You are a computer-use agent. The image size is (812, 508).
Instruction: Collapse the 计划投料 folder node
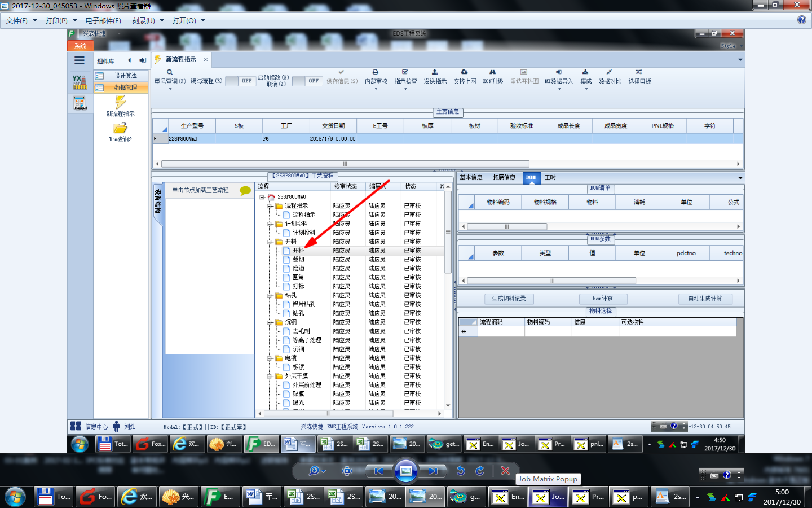click(270, 224)
